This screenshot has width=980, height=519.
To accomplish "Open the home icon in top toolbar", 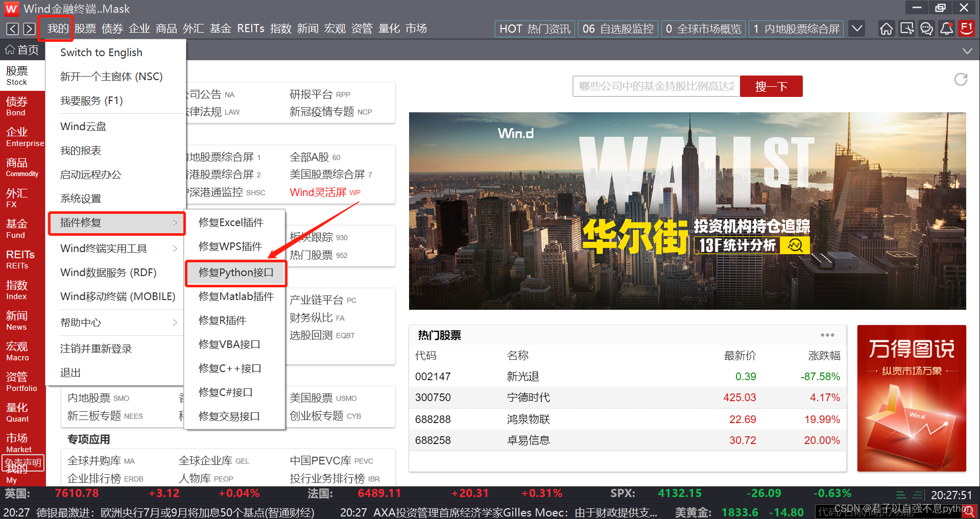I will pos(886,29).
